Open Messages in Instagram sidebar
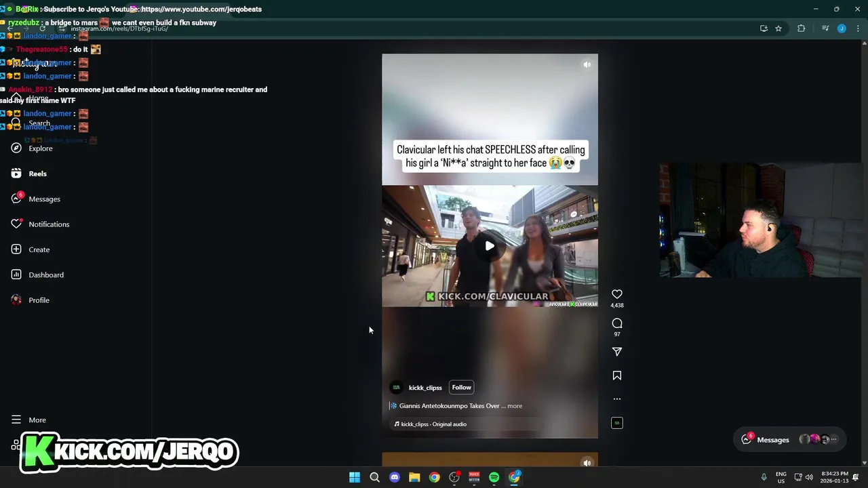Image resolution: width=868 pixels, height=488 pixels. pyautogui.click(x=44, y=199)
